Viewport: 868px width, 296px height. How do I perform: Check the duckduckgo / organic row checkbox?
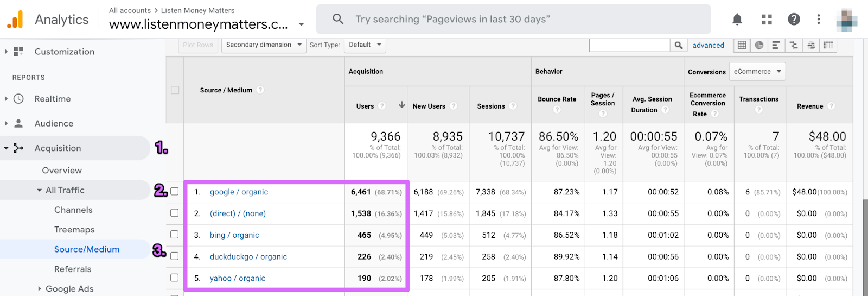[175, 256]
